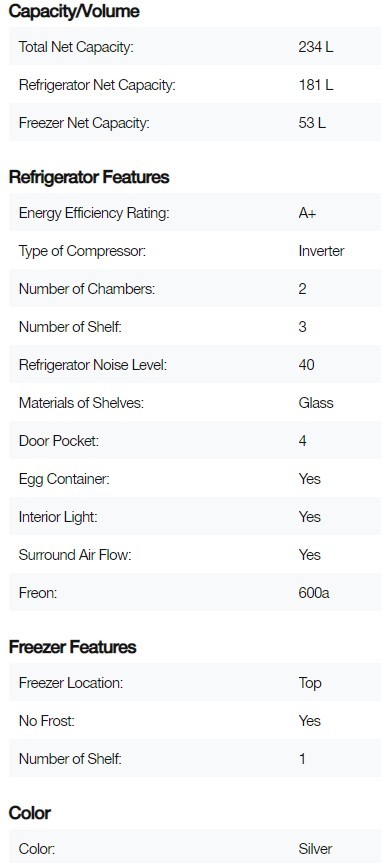Click the Interior Light Yes value
This screenshot has height=863, width=381.
coord(309,517)
